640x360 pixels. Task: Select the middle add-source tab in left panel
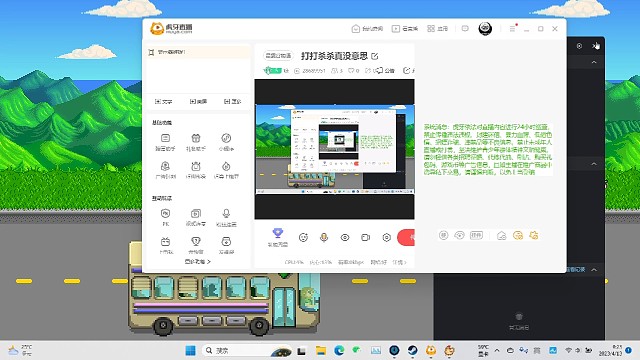click(198, 101)
